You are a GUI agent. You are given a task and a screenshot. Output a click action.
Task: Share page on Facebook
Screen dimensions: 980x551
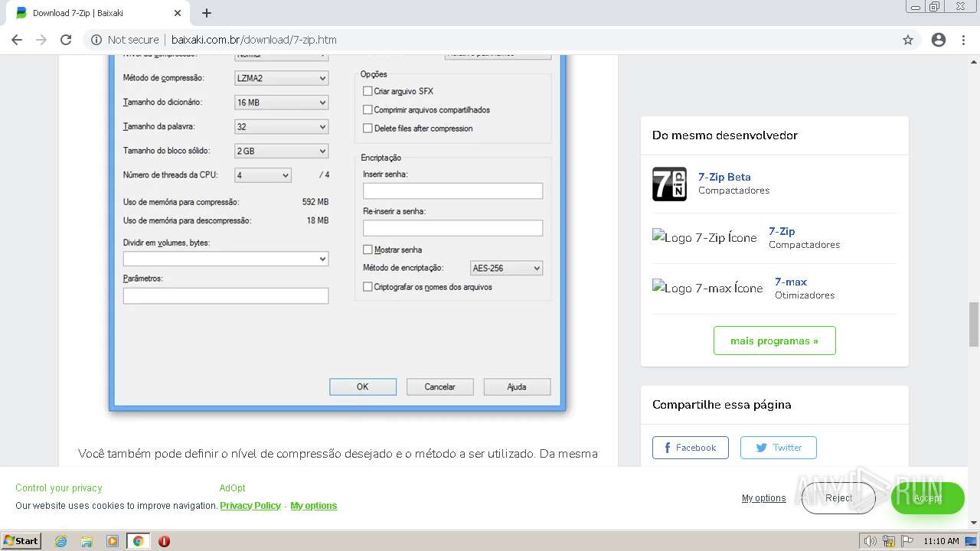click(691, 448)
